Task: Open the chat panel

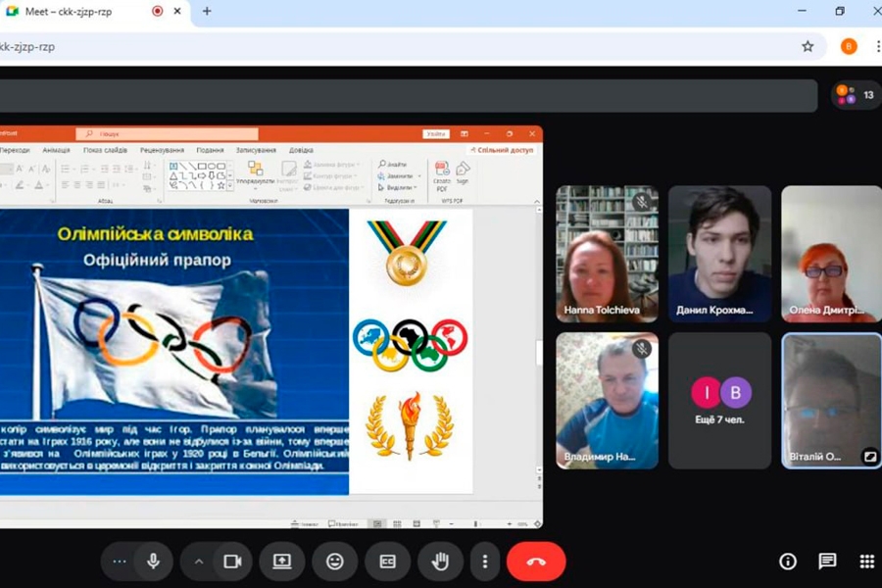Action: click(827, 561)
